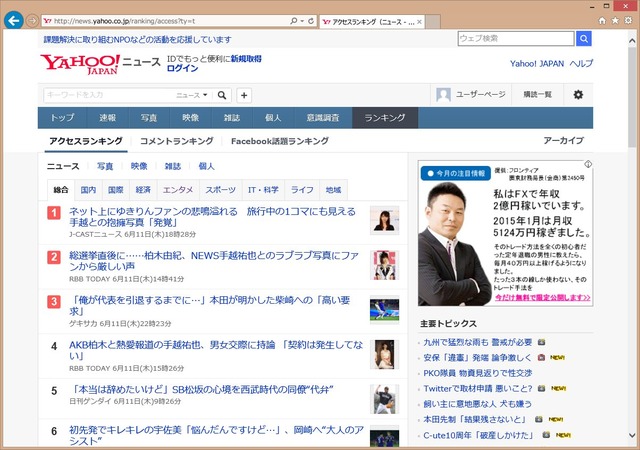Select the 個人 ranking sub-link
The image size is (640, 450).
[207, 167]
